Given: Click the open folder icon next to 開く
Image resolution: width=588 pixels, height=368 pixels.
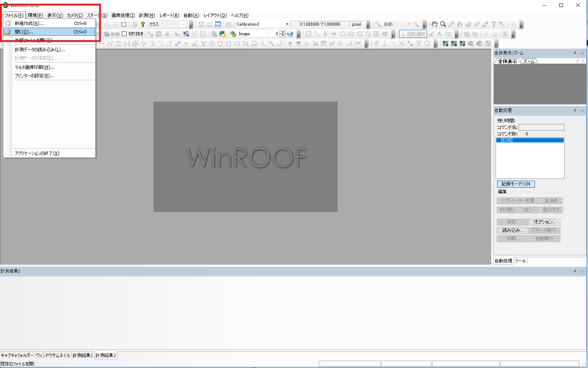Looking at the screenshot, I should pyautogui.click(x=8, y=32).
